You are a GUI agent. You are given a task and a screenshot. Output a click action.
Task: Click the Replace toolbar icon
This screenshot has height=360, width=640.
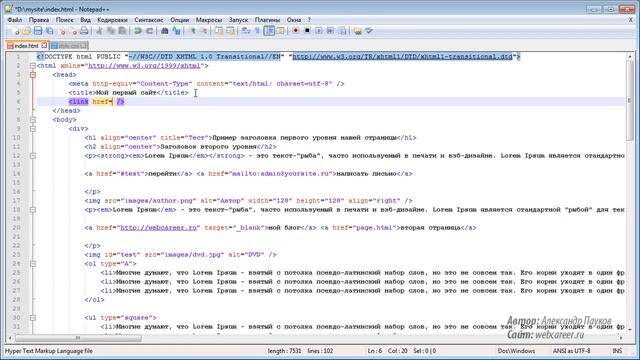pyautogui.click(x=176, y=31)
